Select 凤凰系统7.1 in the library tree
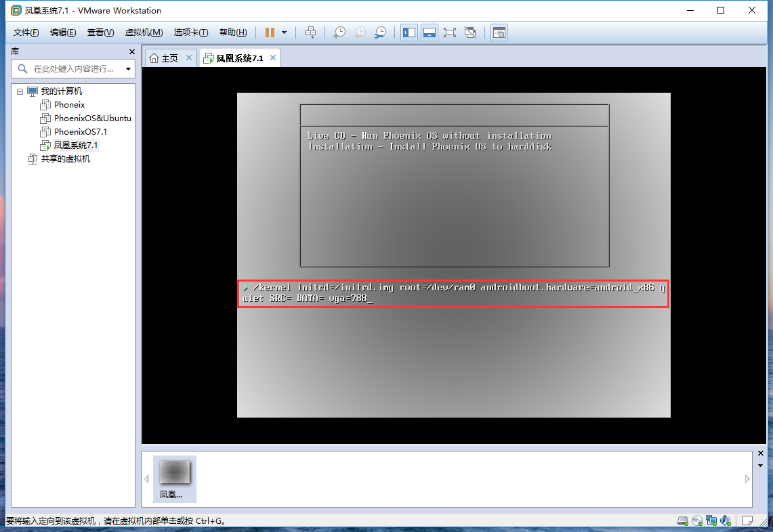The height and width of the screenshot is (532, 773). pos(75,146)
